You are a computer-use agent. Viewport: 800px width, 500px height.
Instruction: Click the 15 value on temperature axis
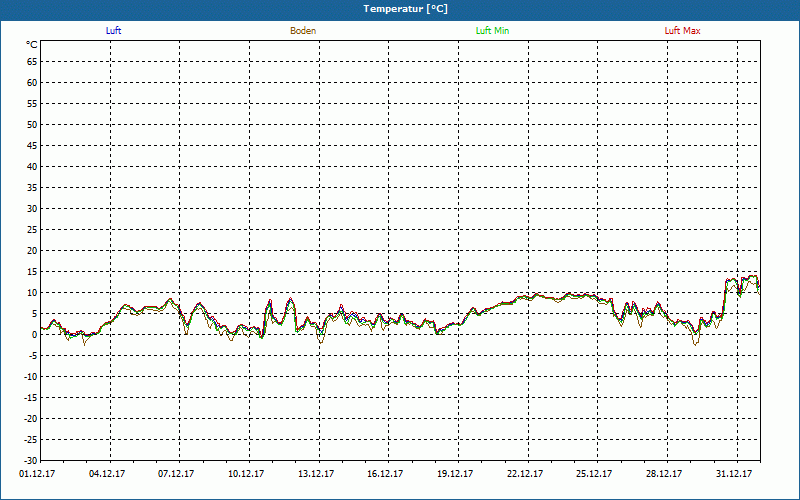[x=32, y=271]
